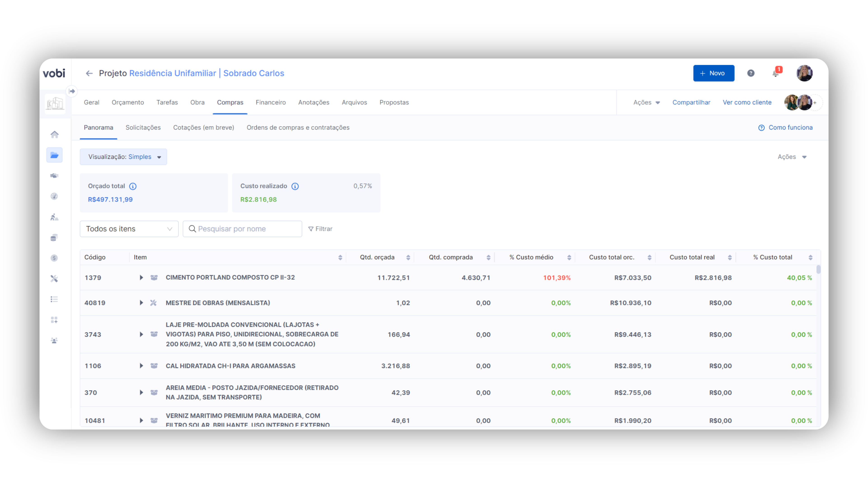The image size is (868, 488).
Task: Click info icon next to Orçado total
Action: pyautogui.click(x=133, y=186)
